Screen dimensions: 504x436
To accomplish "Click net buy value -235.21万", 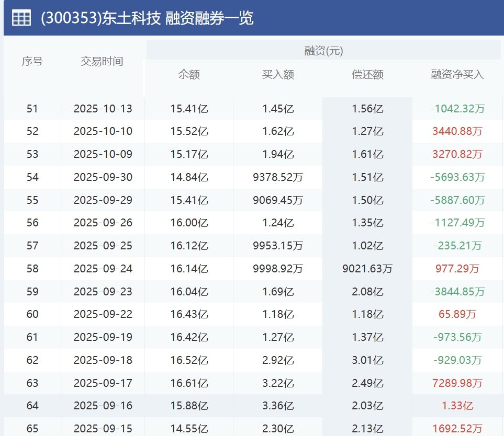I will tap(457, 246).
